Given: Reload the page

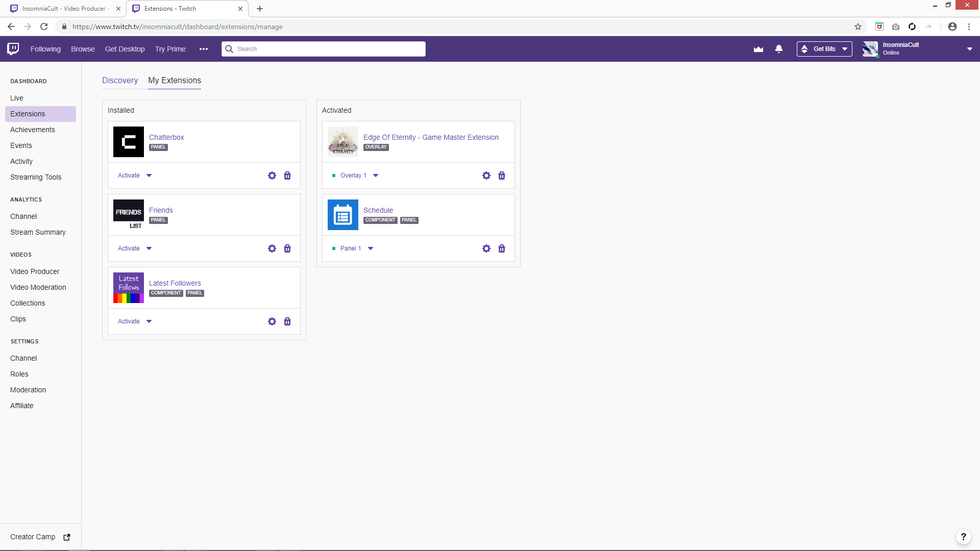Looking at the screenshot, I should 44,27.
